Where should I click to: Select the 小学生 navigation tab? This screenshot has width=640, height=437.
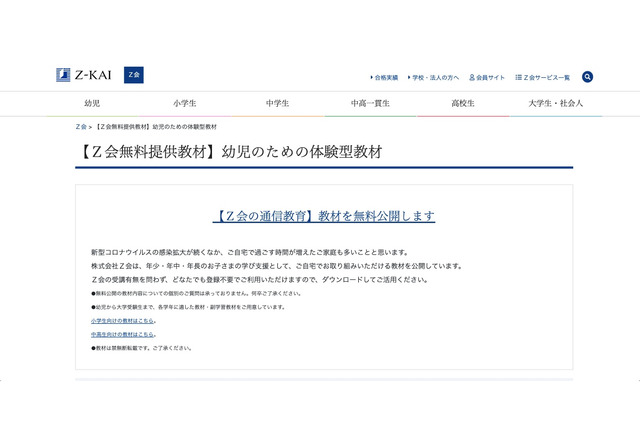[x=185, y=104]
